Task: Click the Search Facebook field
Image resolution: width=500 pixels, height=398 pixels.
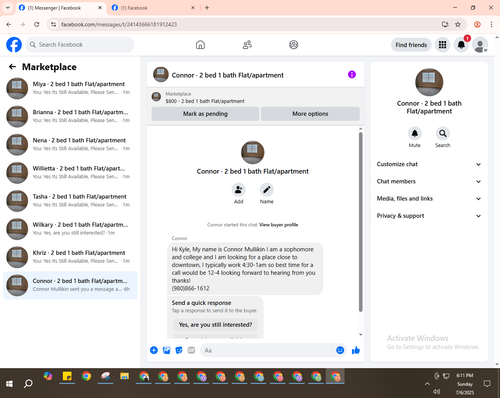Action: click(x=80, y=45)
